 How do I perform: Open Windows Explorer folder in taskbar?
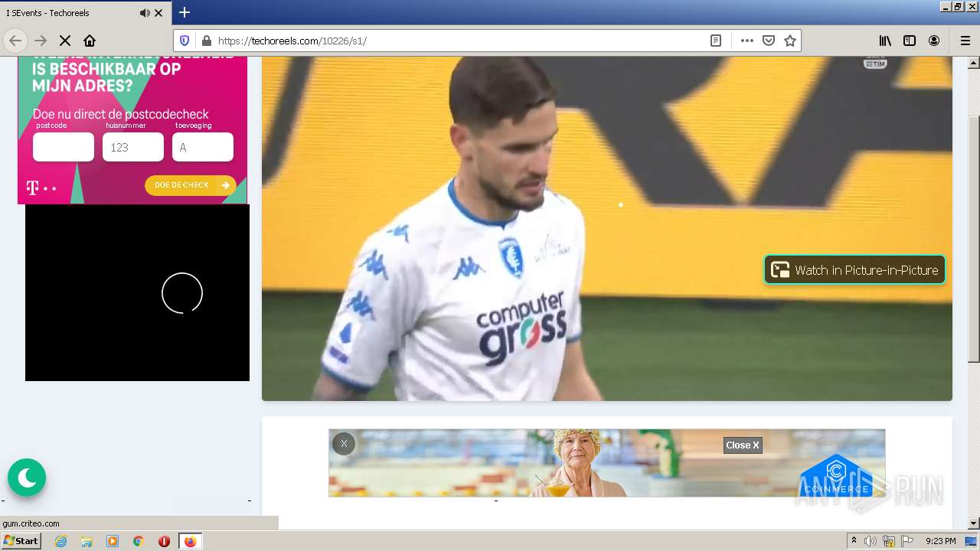tap(87, 541)
